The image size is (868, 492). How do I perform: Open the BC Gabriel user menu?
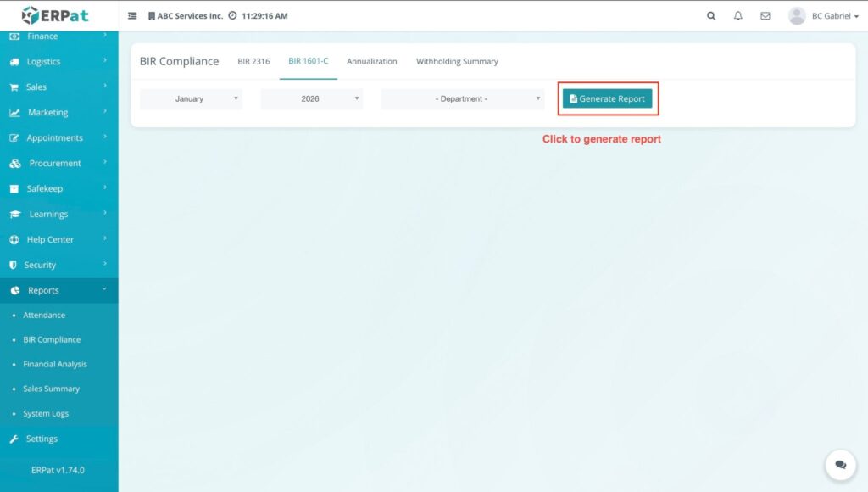click(x=835, y=16)
